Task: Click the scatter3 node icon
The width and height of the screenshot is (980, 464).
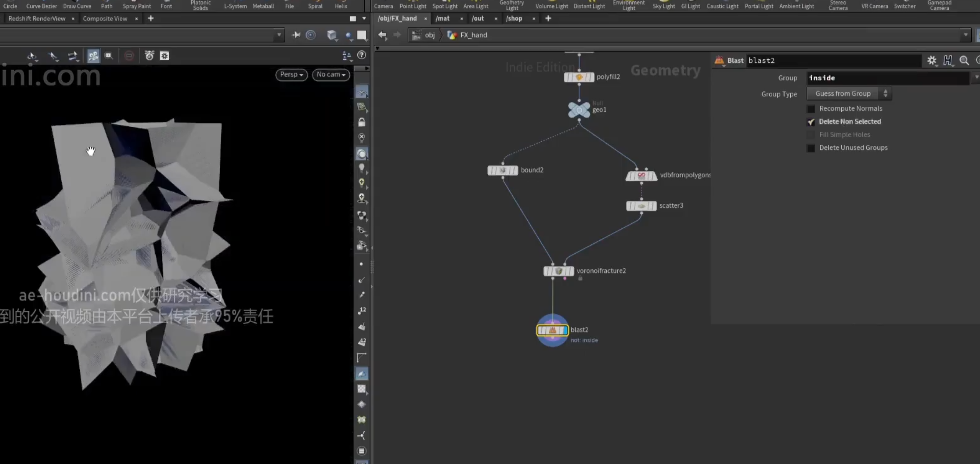Action: (x=641, y=206)
